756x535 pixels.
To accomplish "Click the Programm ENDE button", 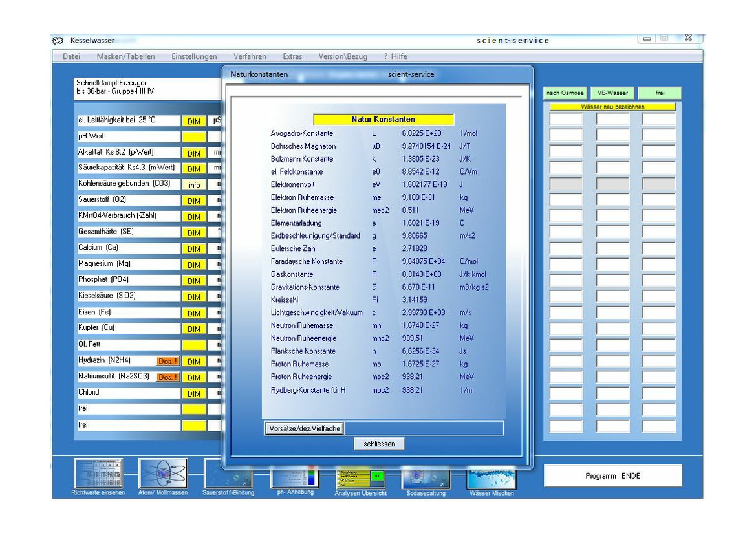I will [612, 476].
